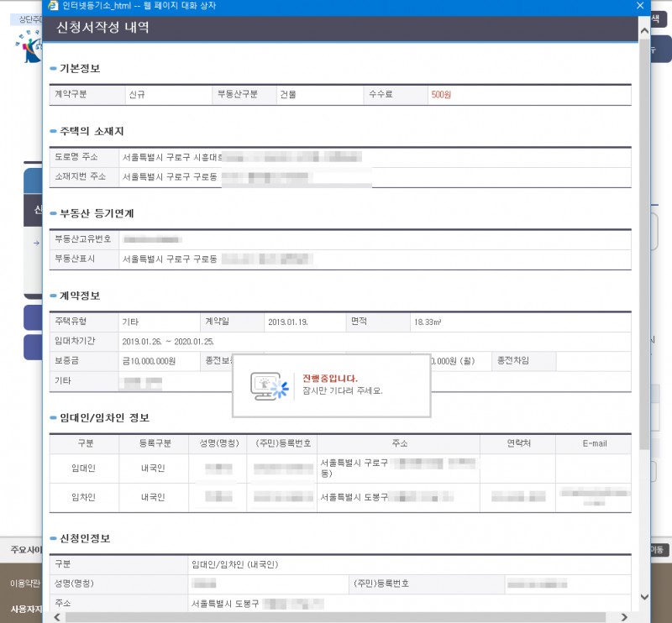Click the 부동산 등기연계 section heading
Screen dimensions: 672x623
click(97, 213)
